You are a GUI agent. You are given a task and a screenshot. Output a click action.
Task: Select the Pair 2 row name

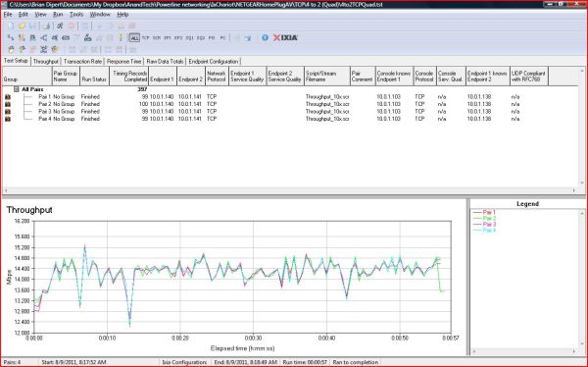[x=45, y=104]
